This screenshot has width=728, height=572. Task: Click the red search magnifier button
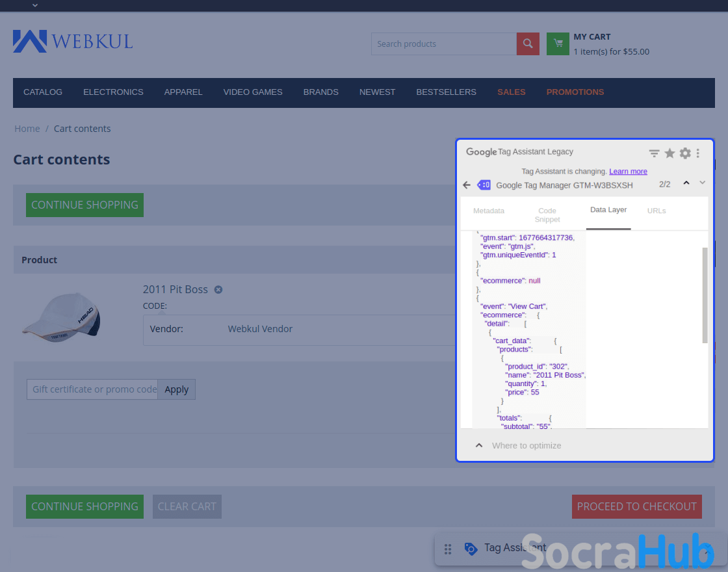pyautogui.click(x=528, y=44)
